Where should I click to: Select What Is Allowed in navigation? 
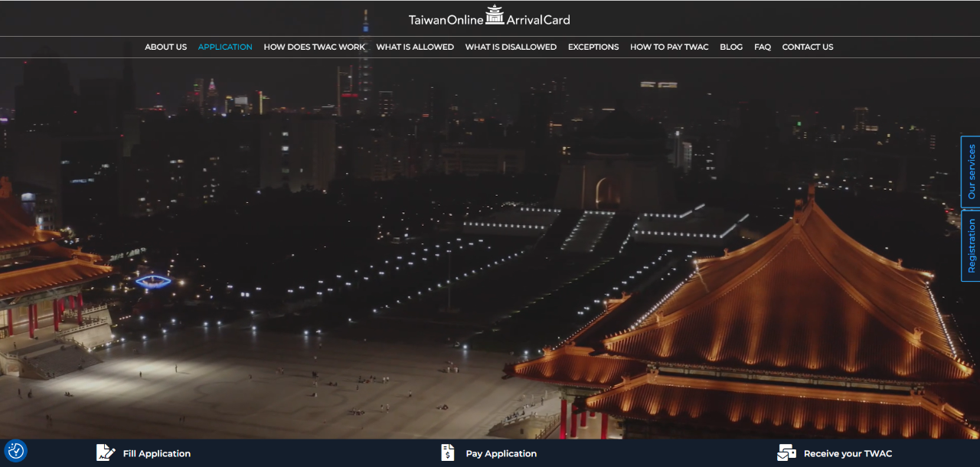415,47
